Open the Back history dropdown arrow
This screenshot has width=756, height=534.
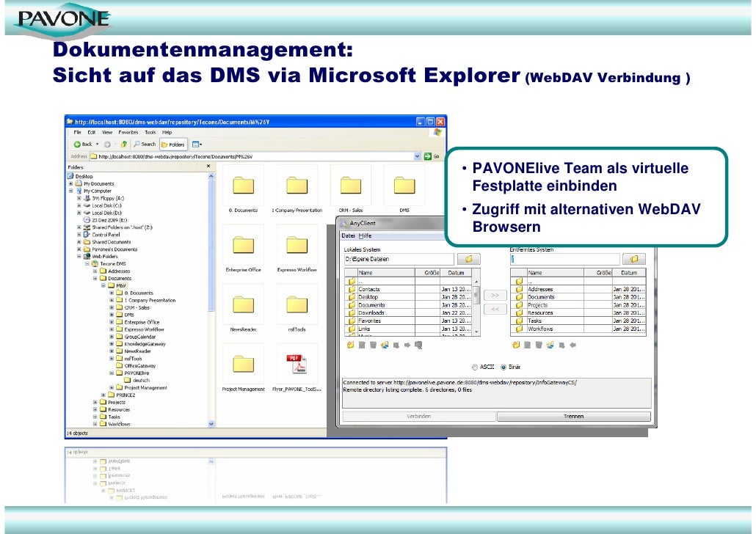[98, 144]
